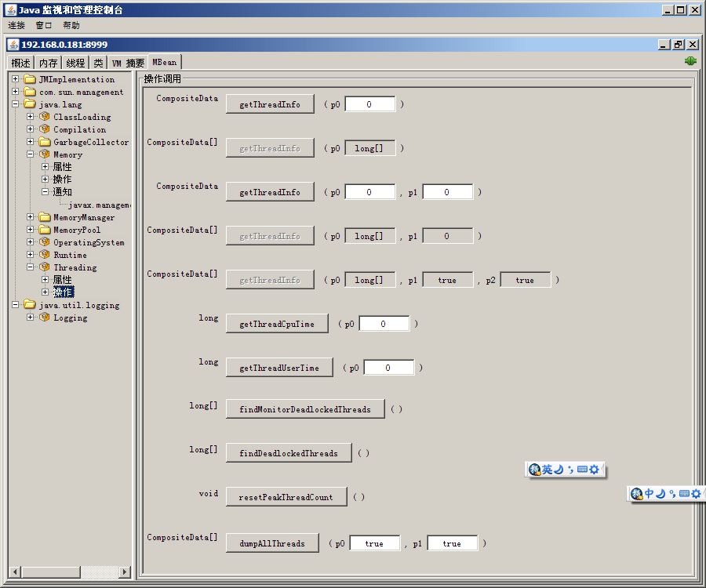Click the 中 language mode icon
This screenshot has height=588, width=706.
pyautogui.click(x=649, y=493)
